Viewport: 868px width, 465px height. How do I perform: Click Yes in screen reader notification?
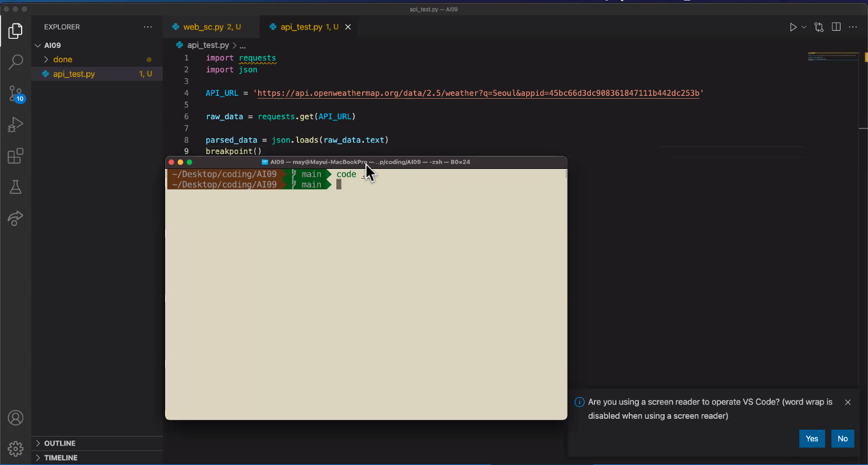pyautogui.click(x=812, y=439)
